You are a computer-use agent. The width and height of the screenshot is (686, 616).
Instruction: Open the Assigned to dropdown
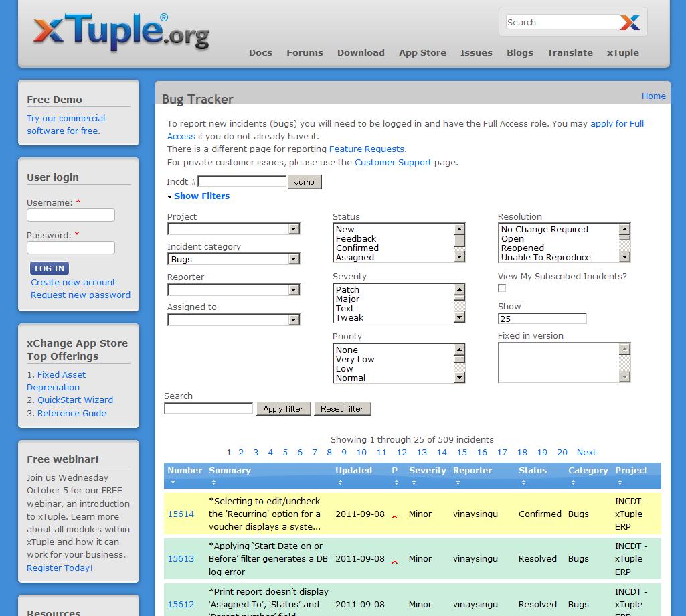tap(234, 320)
